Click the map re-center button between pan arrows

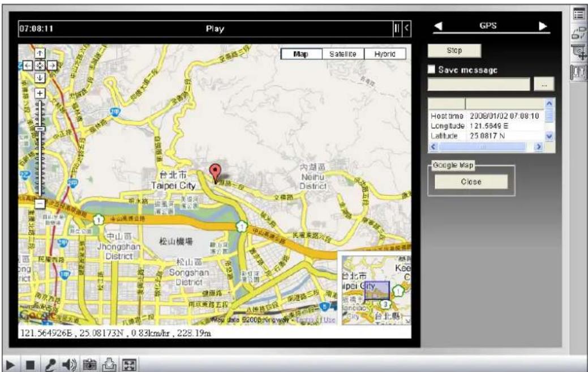tap(40, 66)
